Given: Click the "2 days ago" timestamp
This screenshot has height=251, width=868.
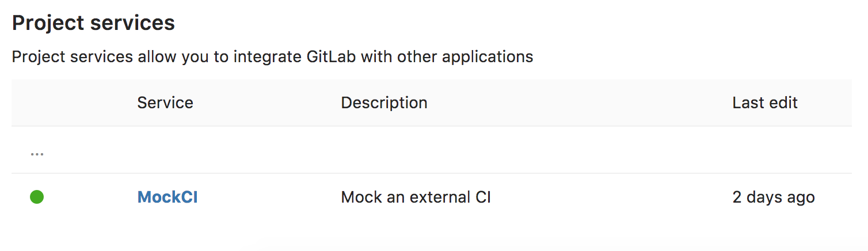Looking at the screenshot, I should (774, 197).
